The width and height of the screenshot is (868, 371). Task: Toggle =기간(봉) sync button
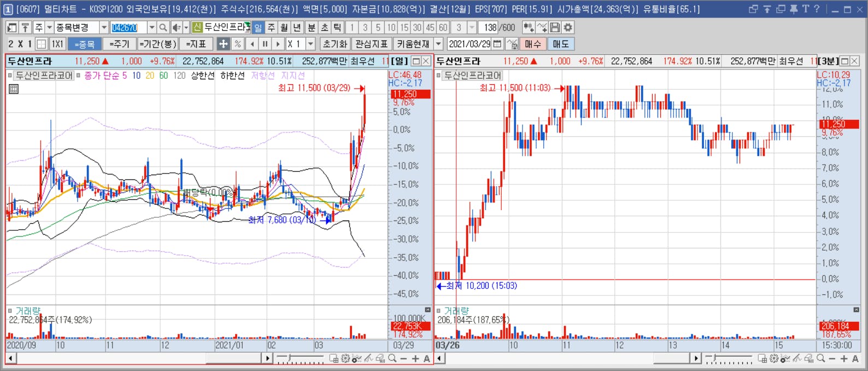coord(158,44)
